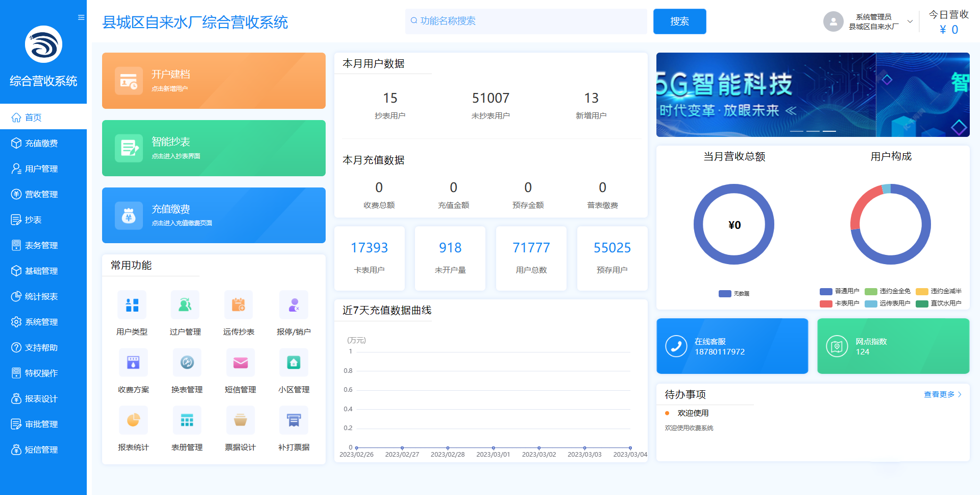Click the 搜索 button
The image size is (980, 495).
pyautogui.click(x=679, y=21)
